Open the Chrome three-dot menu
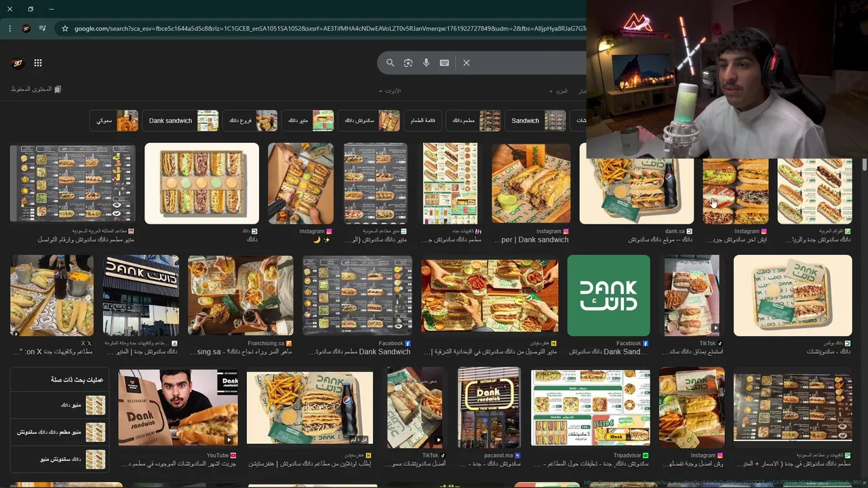The image size is (868, 488). [x=9, y=28]
